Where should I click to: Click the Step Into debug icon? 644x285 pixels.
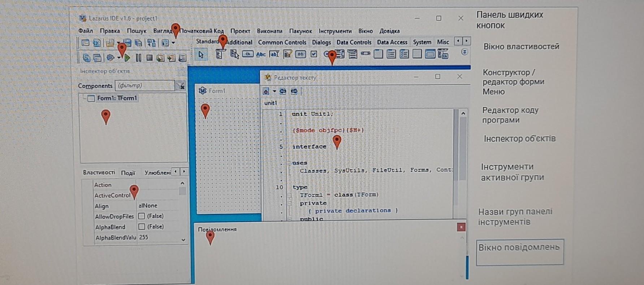pyautogui.click(x=161, y=58)
